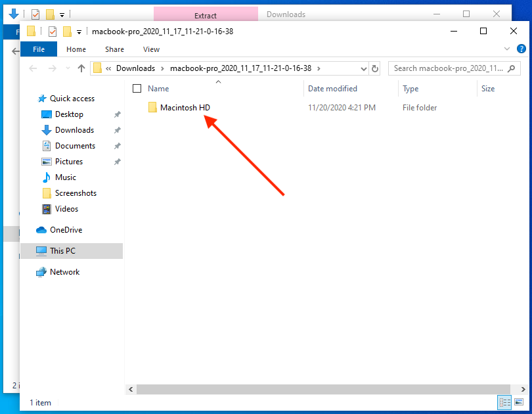Open Screenshots in the navigation pane

pyautogui.click(x=76, y=193)
